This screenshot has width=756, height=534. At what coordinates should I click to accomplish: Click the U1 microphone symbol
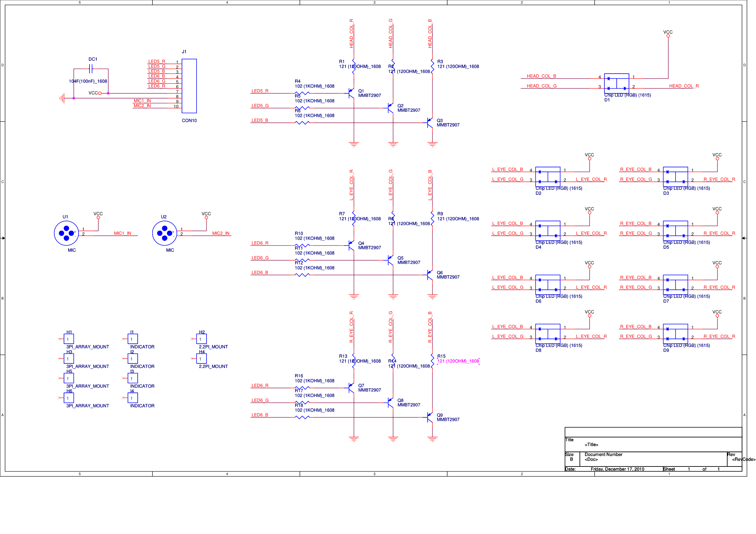[66, 233]
